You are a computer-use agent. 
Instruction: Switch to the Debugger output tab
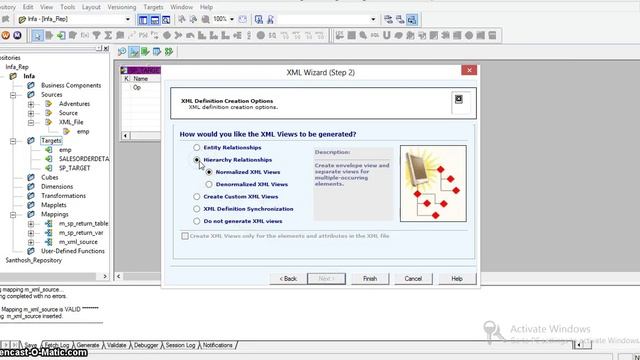click(146, 345)
